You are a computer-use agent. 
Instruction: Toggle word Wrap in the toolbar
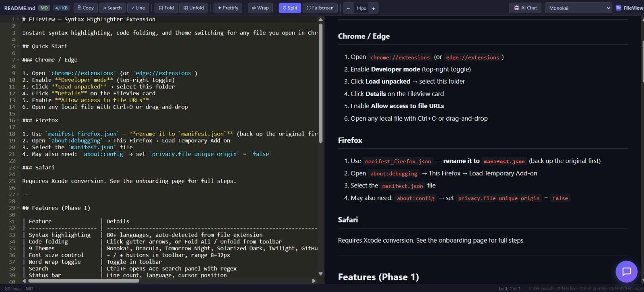pyautogui.click(x=260, y=8)
